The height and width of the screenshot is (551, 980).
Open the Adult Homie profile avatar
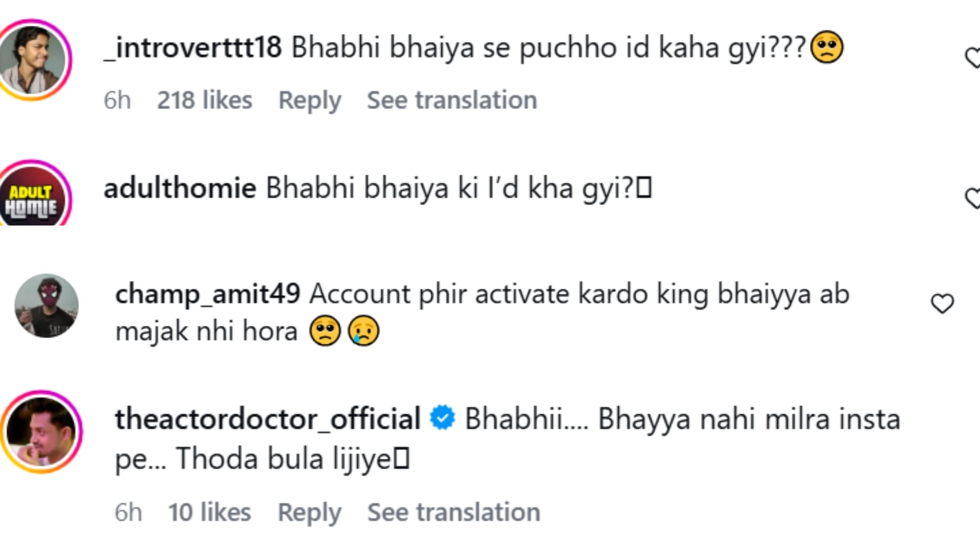34,196
